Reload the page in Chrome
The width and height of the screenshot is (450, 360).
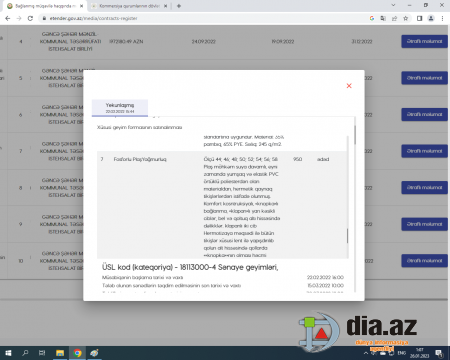point(30,18)
